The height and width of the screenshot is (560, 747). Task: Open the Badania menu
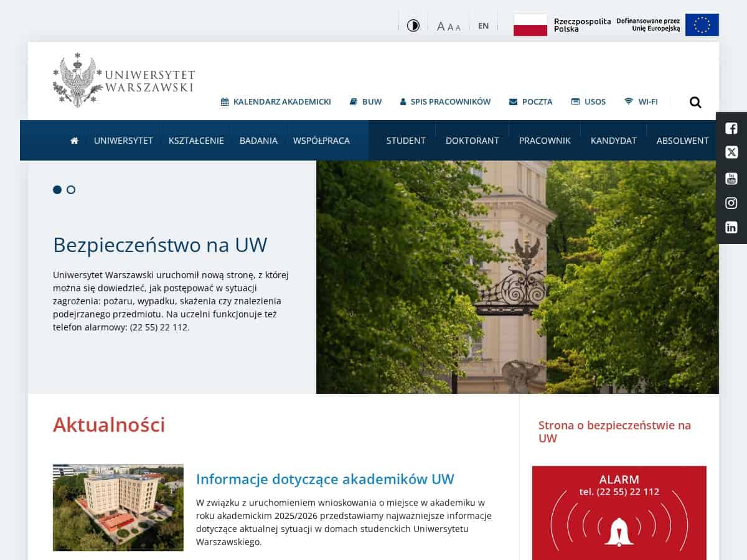tap(258, 141)
